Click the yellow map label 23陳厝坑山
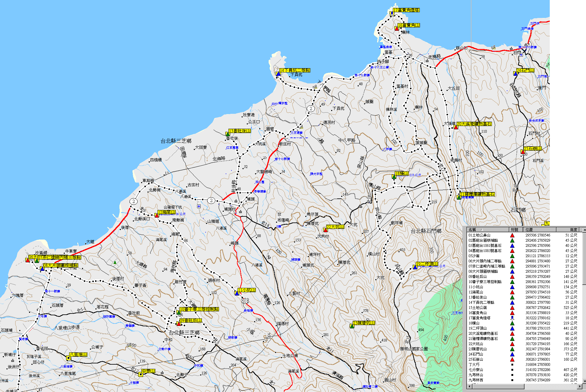The image size is (586, 392). coord(364,323)
